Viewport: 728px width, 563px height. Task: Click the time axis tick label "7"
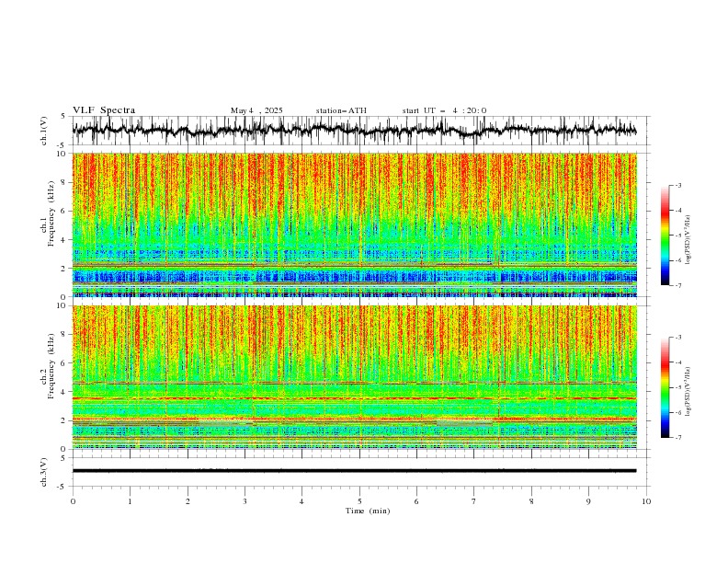(x=474, y=501)
